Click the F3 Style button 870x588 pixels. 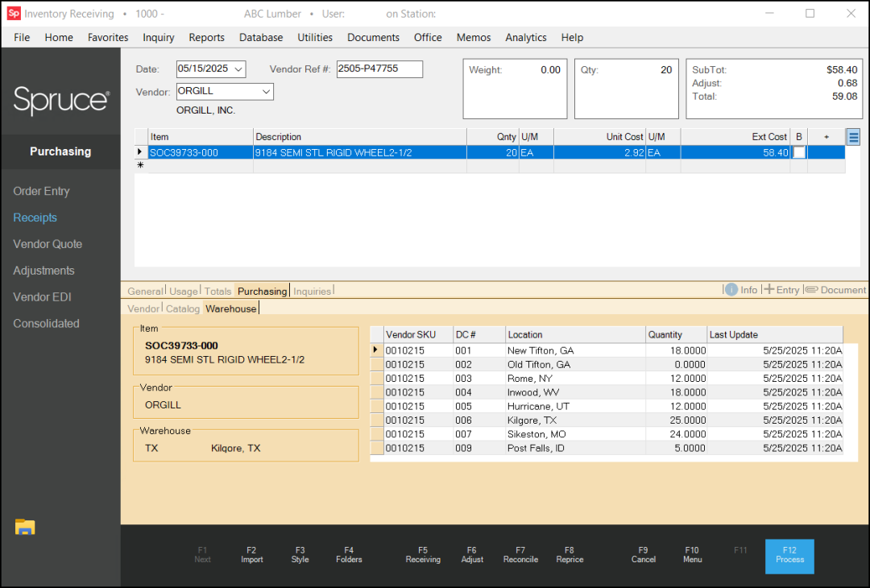tap(300, 555)
